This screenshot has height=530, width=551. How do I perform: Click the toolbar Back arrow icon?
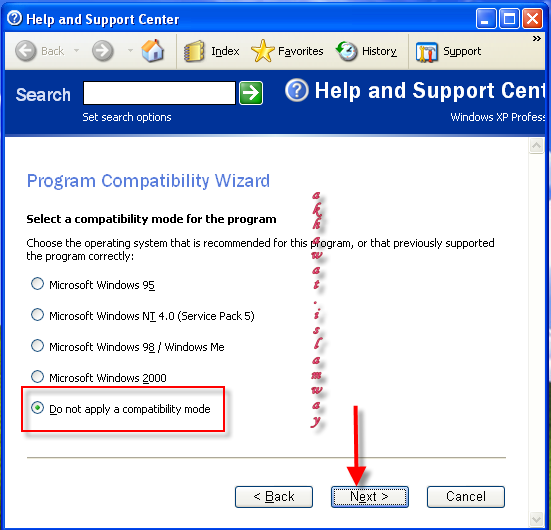pyautogui.click(x=26, y=51)
